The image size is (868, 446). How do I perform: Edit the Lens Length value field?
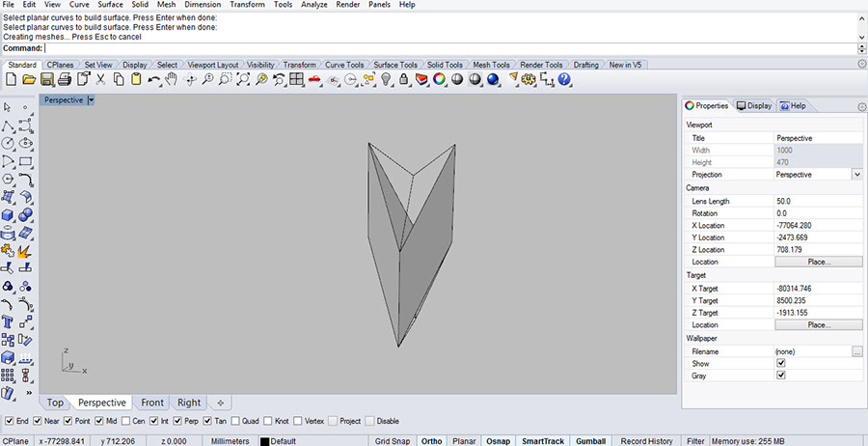pyautogui.click(x=819, y=201)
